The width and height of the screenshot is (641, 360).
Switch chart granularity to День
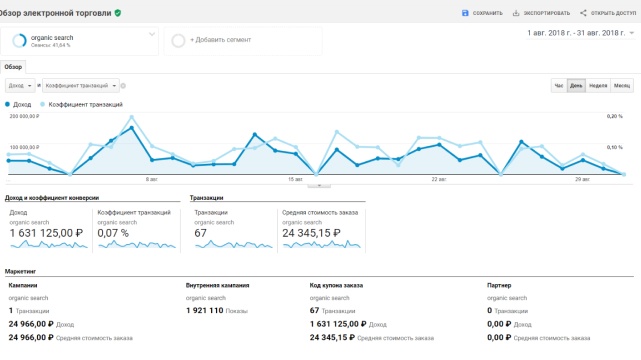click(x=576, y=86)
